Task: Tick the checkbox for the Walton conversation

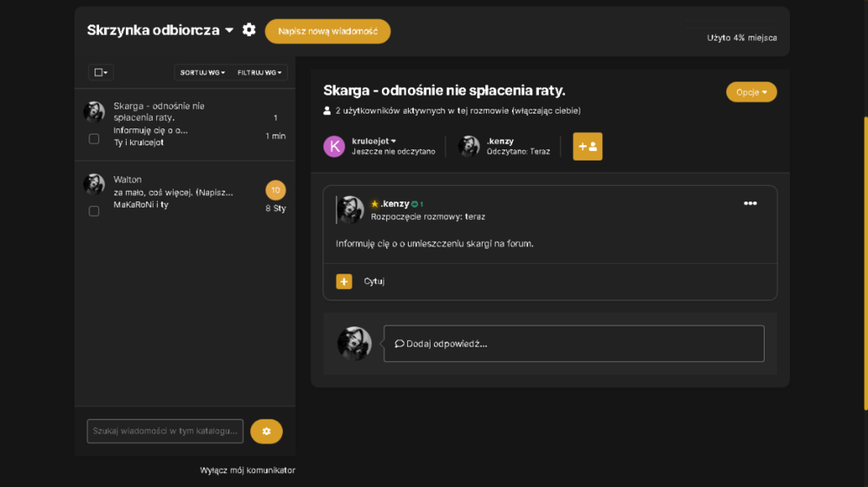Action: [x=94, y=212]
